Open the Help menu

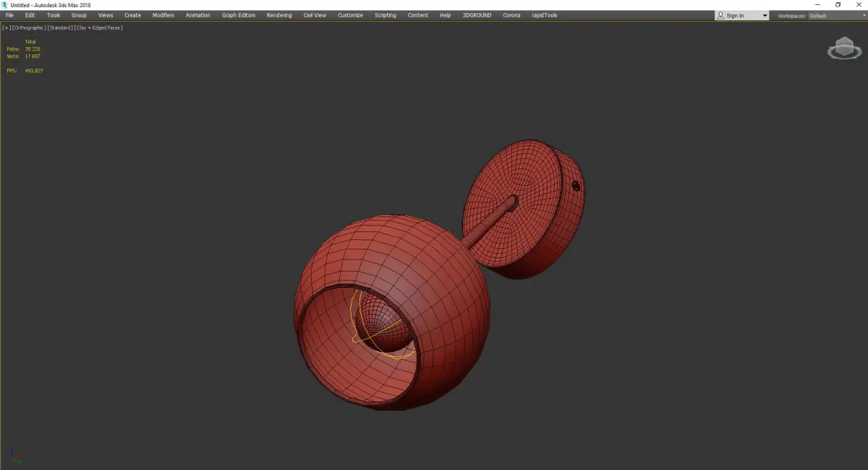click(446, 15)
